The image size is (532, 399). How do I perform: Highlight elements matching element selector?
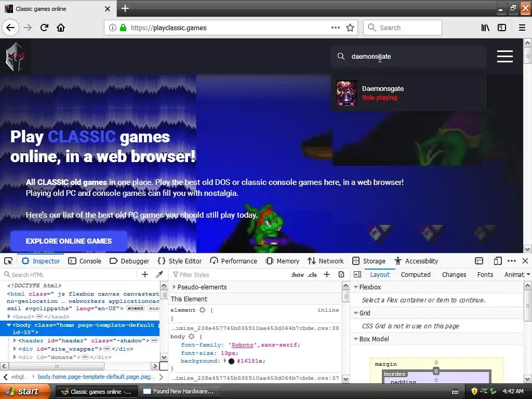coord(203,310)
